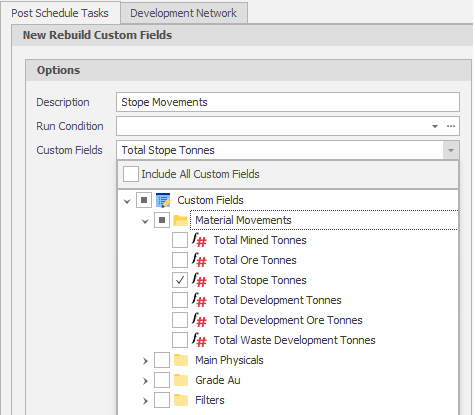This screenshot has width=475, height=415.
Task: Open the Run Condition dropdown arrow
Action: [435, 126]
